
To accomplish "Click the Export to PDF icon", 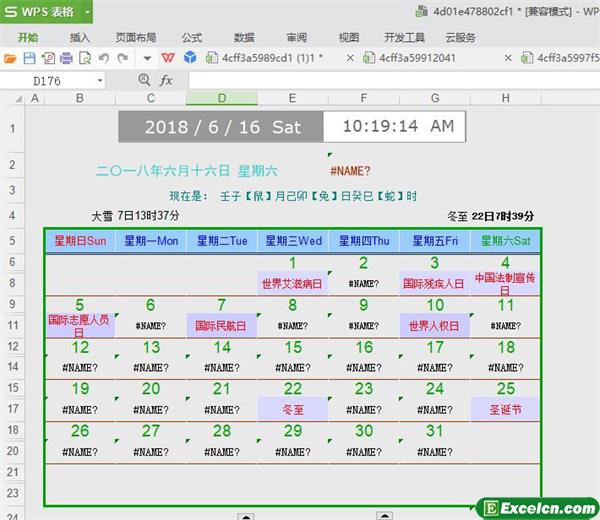I will pyautogui.click(x=48, y=58).
